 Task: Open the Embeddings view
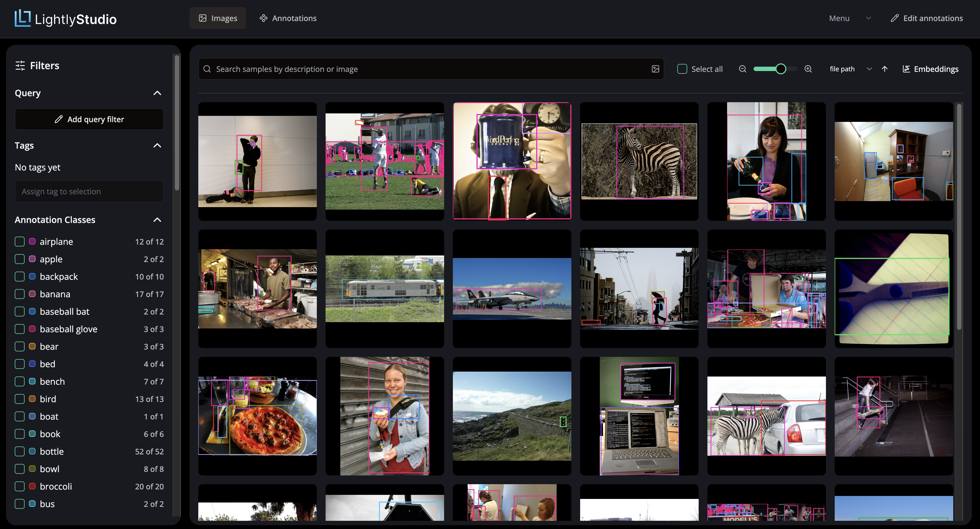coord(930,69)
